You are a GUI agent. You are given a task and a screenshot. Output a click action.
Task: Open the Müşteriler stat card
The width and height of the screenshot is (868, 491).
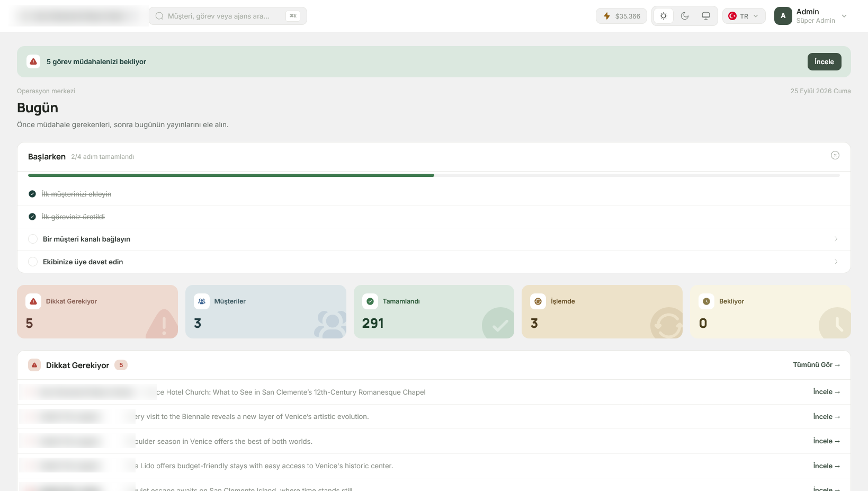tap(266, 312)
